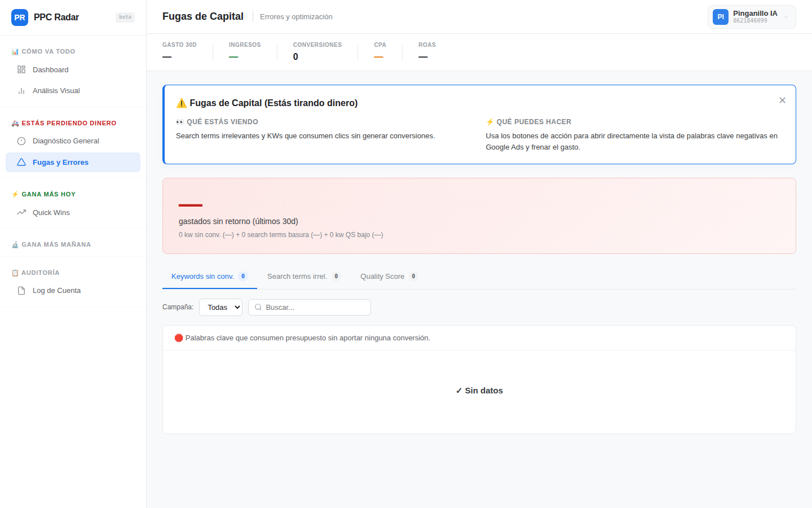Go to Diagnóstico General
The height and width of the screenshot is (508, 812).
pos(73,141)
